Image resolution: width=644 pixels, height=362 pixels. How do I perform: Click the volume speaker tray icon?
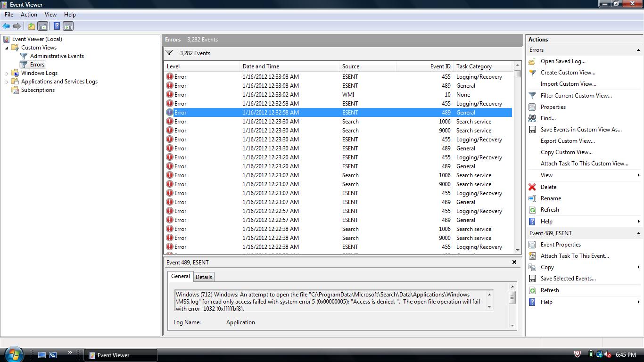tap(608, 354)
